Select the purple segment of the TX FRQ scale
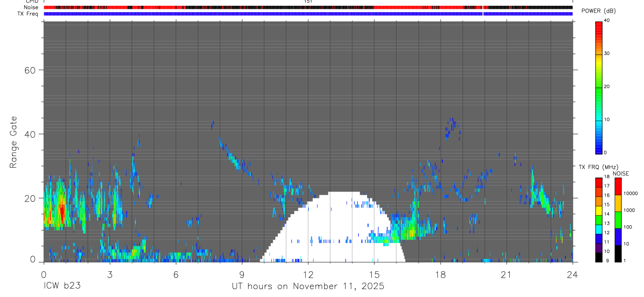Image resolution: width=644 pixels, height=297 pixels. coord(598,248)
